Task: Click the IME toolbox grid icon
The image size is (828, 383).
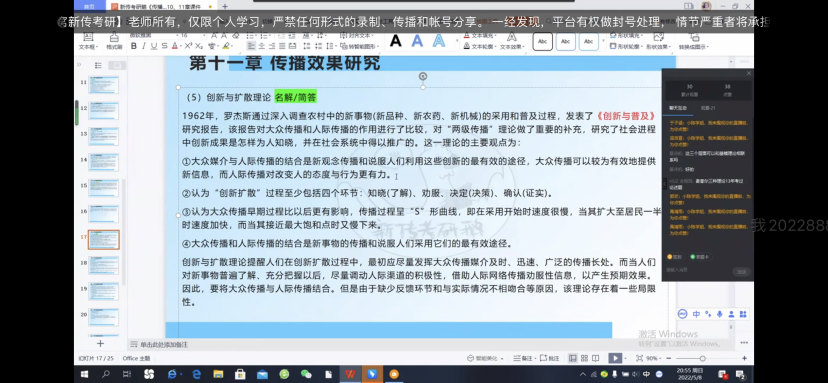Action: point(743,314)
